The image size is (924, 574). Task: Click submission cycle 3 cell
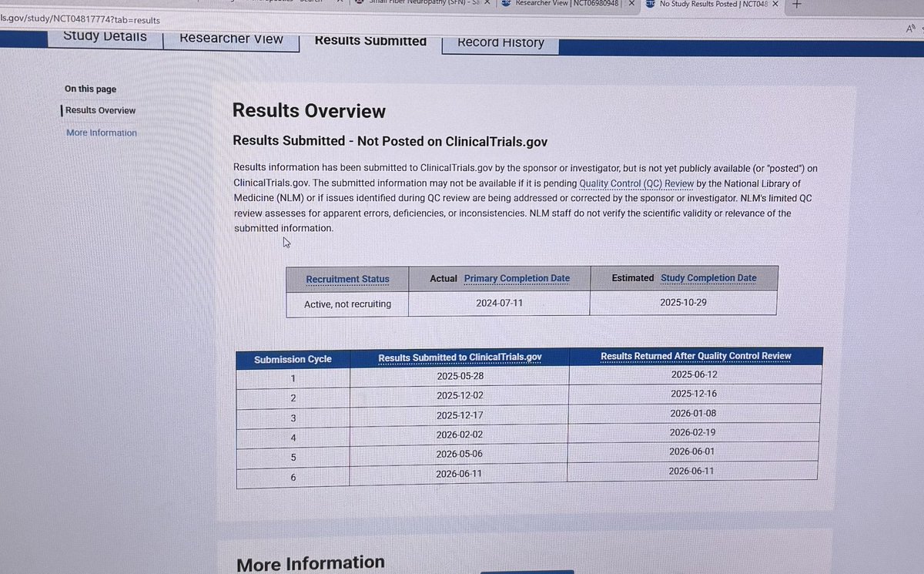[x=293, y=418]
